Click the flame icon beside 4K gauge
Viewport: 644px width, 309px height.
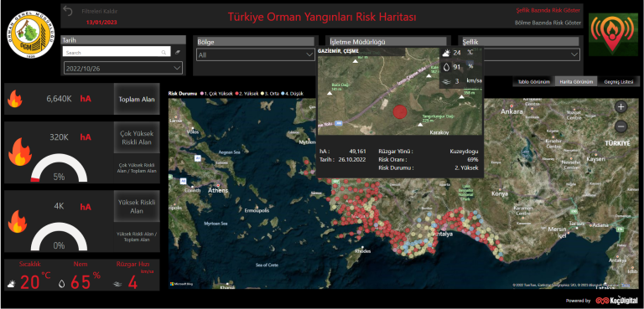click(18, 222)
